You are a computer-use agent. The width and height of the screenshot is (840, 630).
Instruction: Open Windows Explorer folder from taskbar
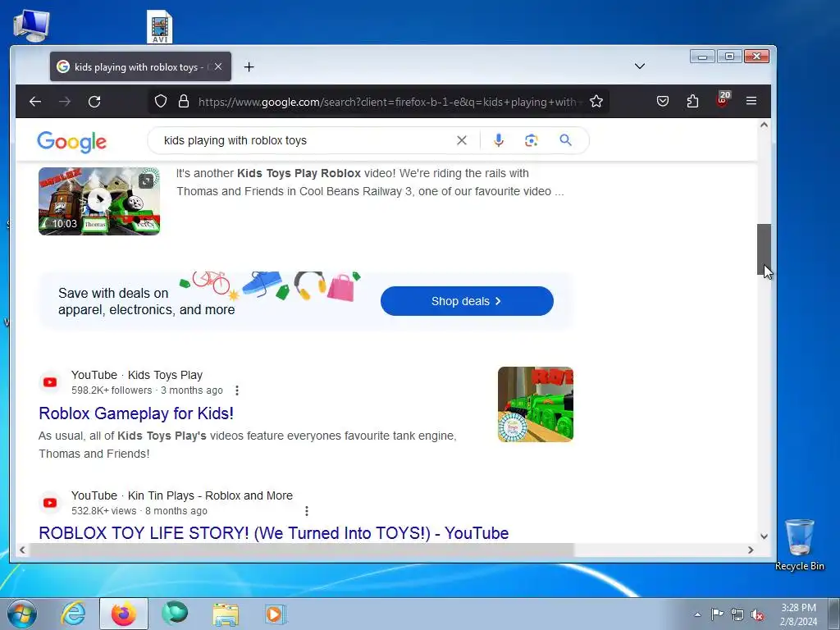coord(226,614)
